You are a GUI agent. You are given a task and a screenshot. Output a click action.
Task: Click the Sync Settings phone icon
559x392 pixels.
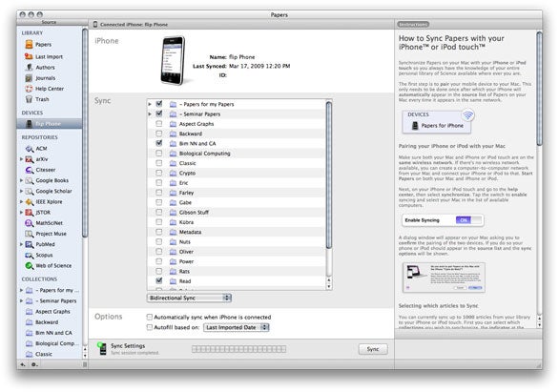(x=102, y=348)
